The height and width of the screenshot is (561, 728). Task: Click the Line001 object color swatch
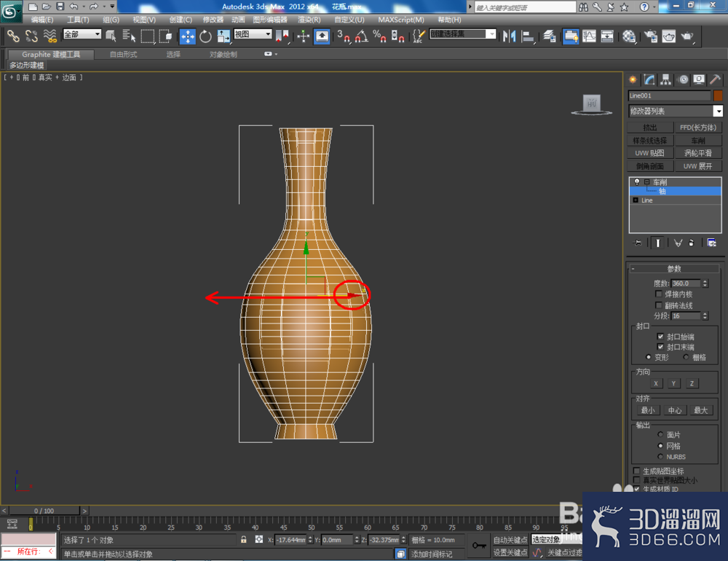pyautogui.click(x=718, y=95)
